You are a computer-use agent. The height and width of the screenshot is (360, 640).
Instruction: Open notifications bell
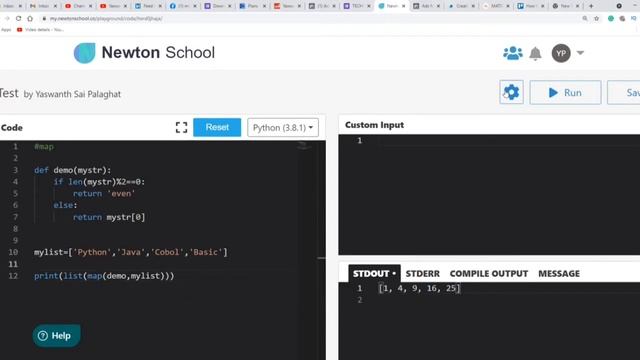pos(535,53)
